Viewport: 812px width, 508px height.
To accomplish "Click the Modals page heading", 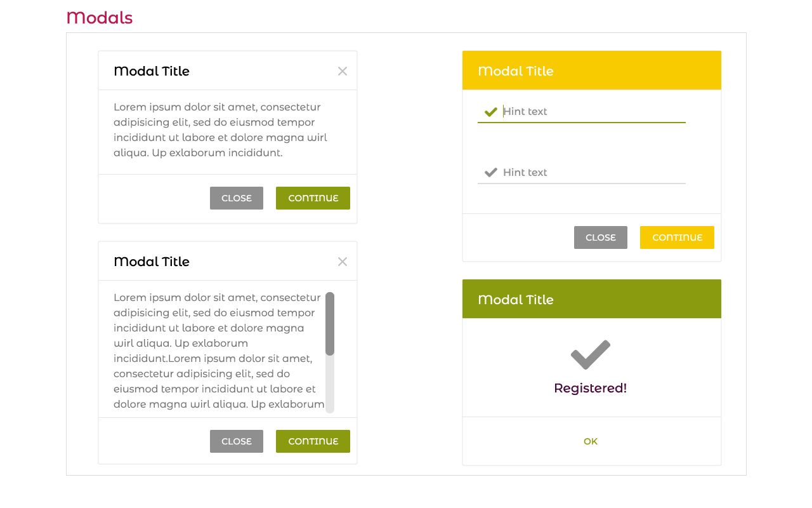I will (100, 18).
